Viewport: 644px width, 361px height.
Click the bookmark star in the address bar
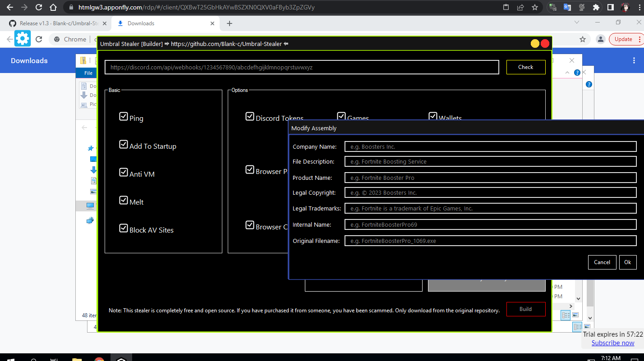coord(535,7)
